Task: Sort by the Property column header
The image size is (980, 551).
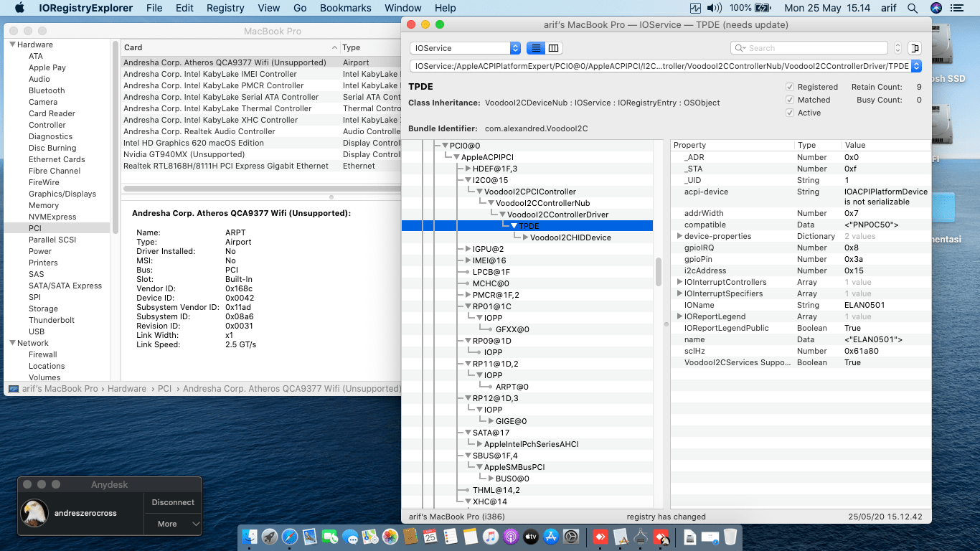Action: pos(732,145)
